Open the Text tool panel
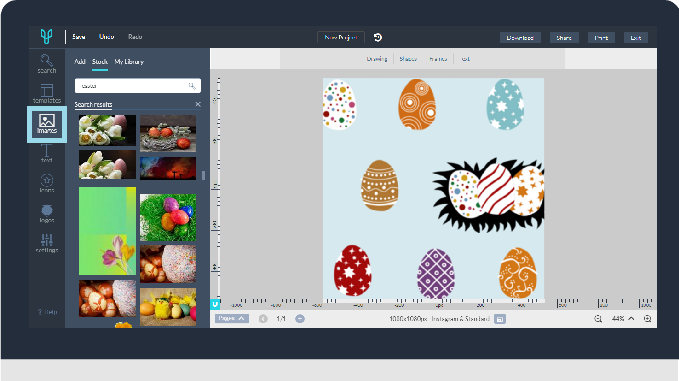Viewport: 679px width, 381px height. point(46,154)
